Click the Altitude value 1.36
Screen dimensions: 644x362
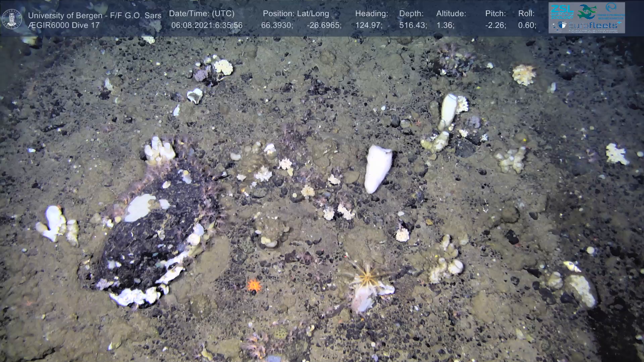tap(445, 25)
